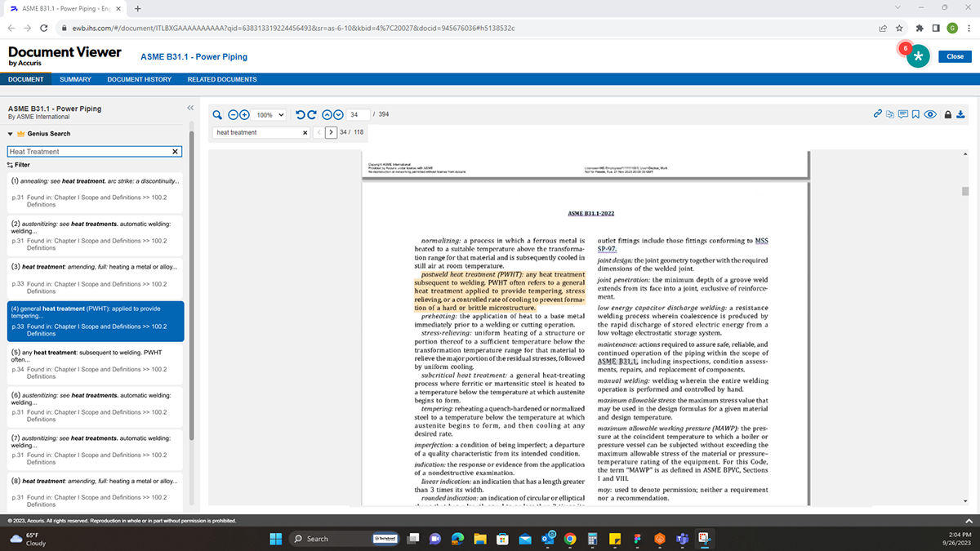This screenshot has height=551, width=980.
Task: Copy document link with chain icon
Action: 878,114
